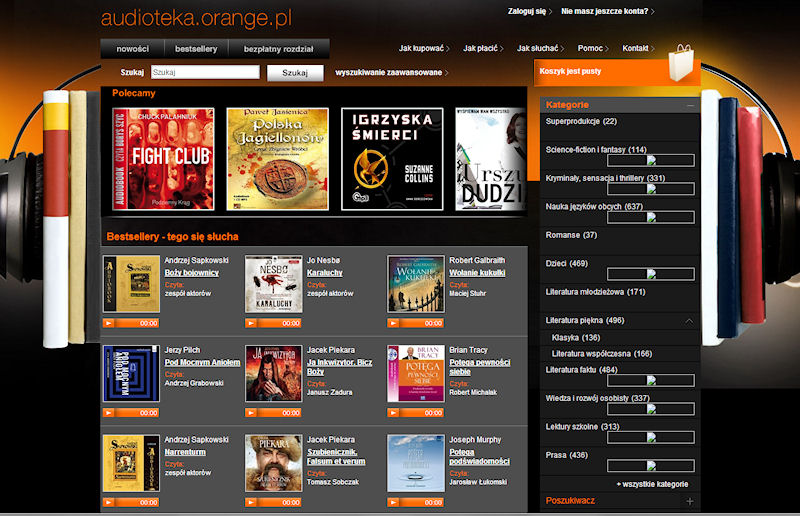Image resolution: width=800 pixels, height=516 pixels.
Task: Open the Szubienicznik book cover thumbnail
Action: pyautogui.click(x=273, y=463)
